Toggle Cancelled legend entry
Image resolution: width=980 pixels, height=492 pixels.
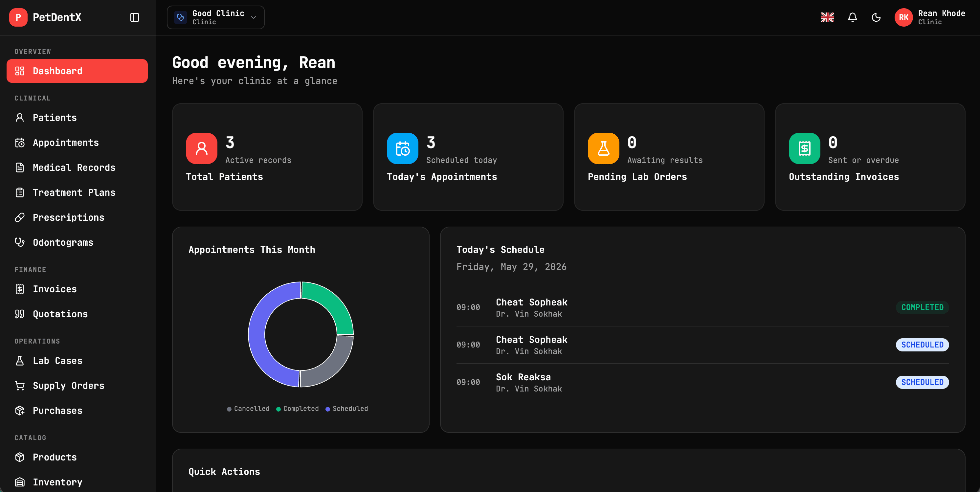(248, 408)
